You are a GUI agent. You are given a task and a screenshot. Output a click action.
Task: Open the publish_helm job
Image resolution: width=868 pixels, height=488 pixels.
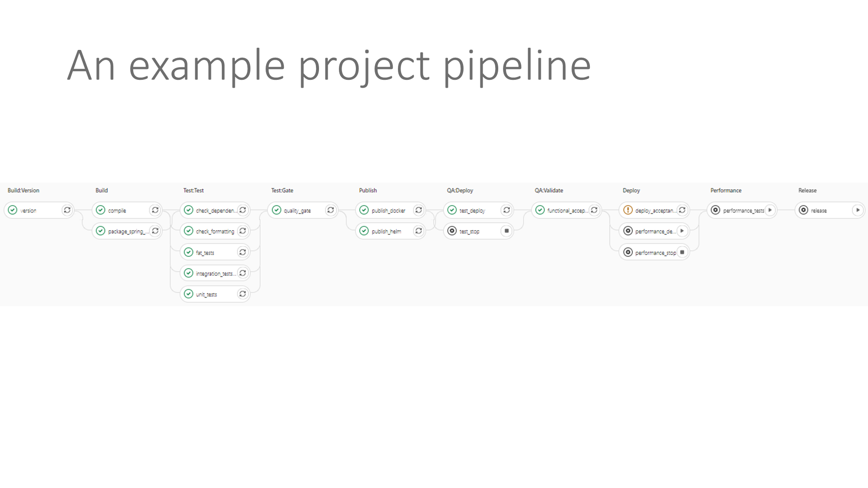(x=386, y=231)
